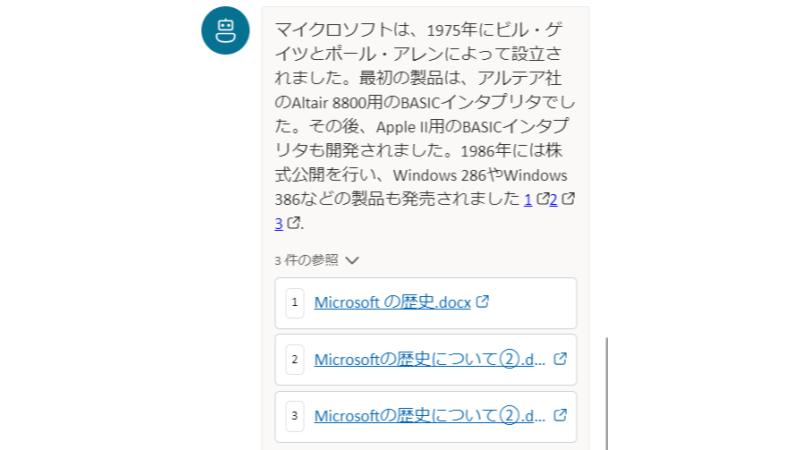Screen dimensions: 800x450
Task: Click external-link icon after inline citation 1
Action: click(x=543, y=199)
